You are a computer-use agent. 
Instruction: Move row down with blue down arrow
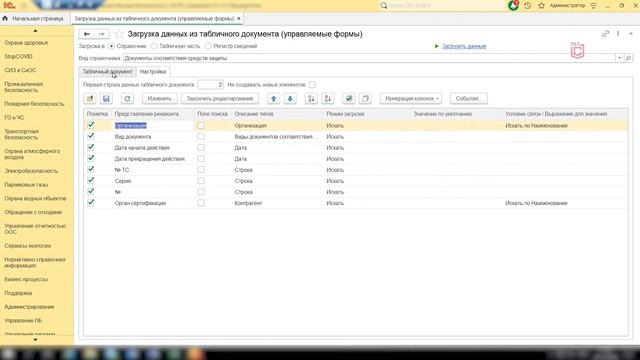click(290, 98)
